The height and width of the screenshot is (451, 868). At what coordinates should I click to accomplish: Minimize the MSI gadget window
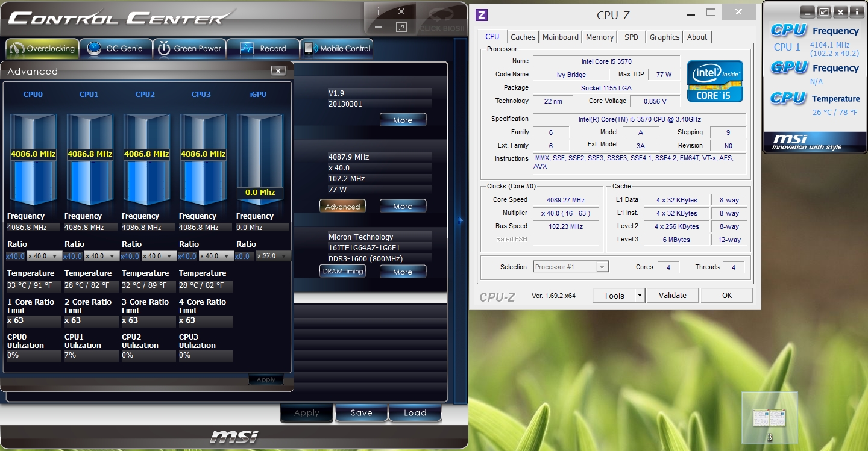[808, 11]
